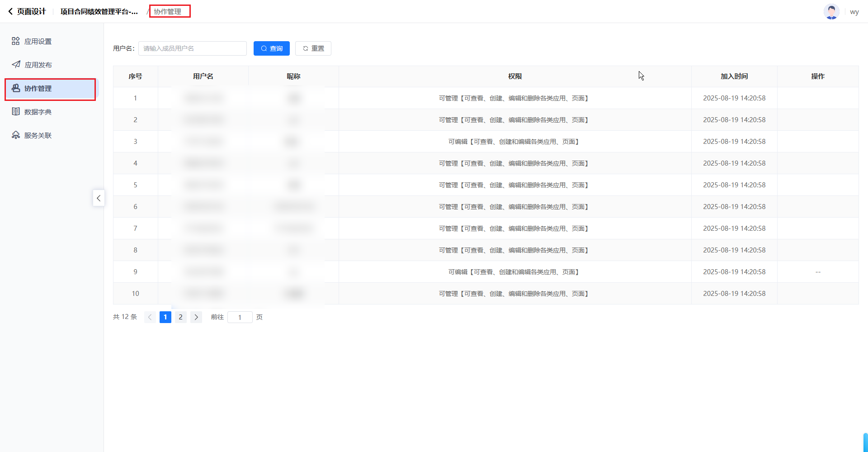This screenshot has height=452, width=868.
Task: Open the user avatar at top right
Action: tap(831, 12)
